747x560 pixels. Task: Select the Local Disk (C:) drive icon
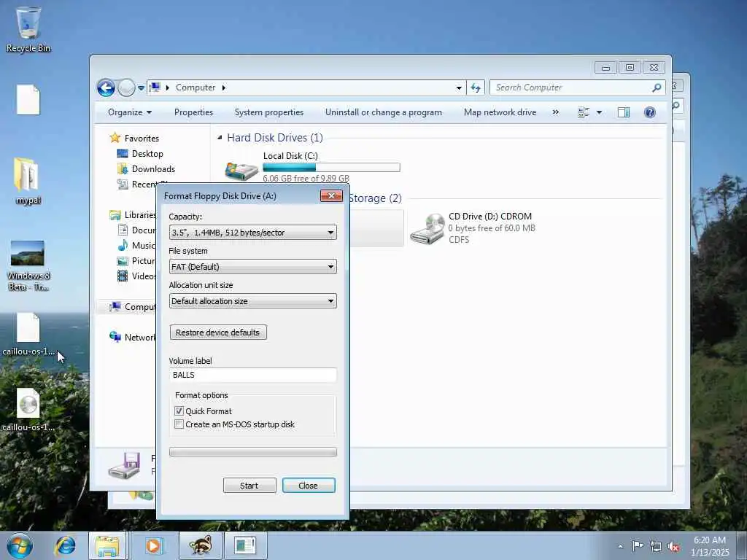(241, 171)
